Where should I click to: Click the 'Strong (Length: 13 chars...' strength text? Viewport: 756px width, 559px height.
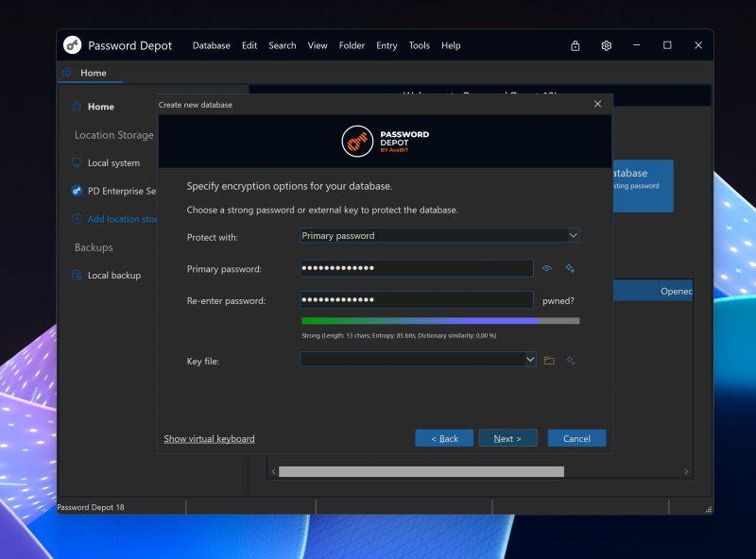399,335
